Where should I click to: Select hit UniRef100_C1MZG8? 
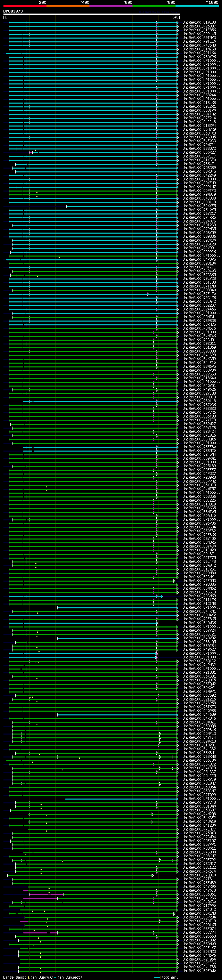pyautogui.click(x=199, y=49)
